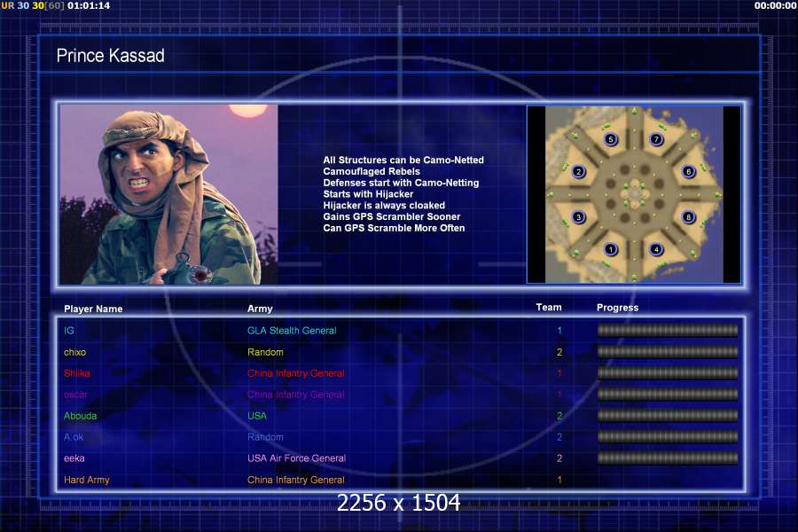Click the 01:01:14 elapsed timer

pos(89,5)
